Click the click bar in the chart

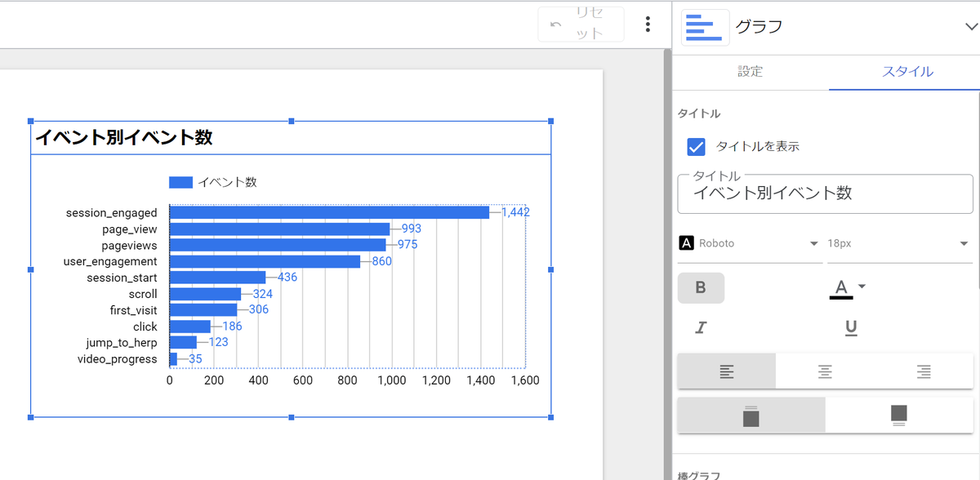pyautogui.click(x=190, y=327)
